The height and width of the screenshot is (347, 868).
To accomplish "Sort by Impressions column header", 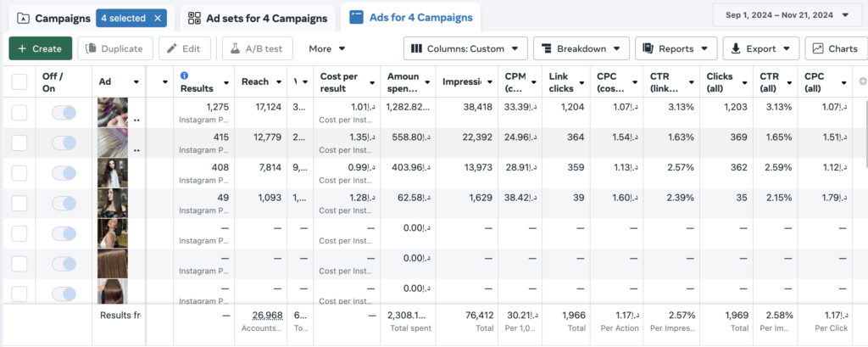I will click(460, 81).
